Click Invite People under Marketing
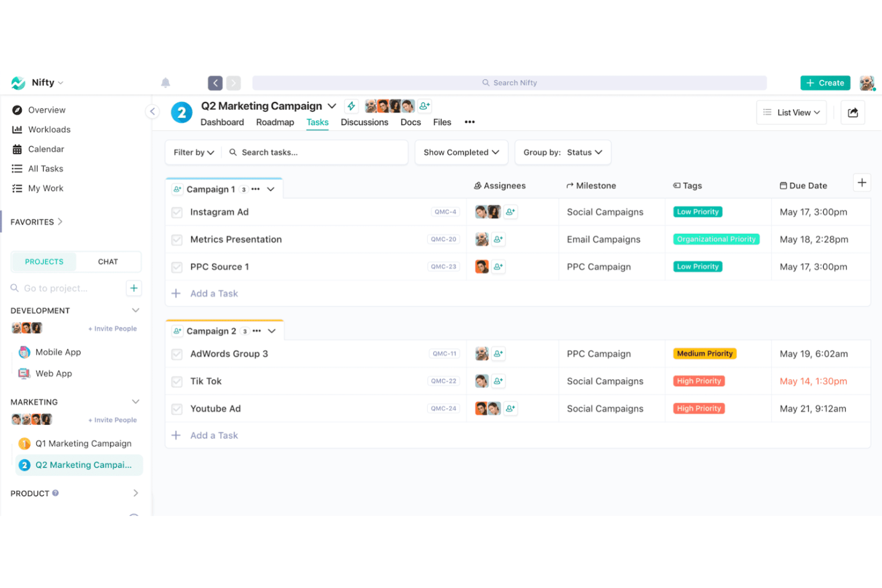Image resolution: width=882 pixels, height=588 pixels. pyautogui.click(x=113, y=420)
